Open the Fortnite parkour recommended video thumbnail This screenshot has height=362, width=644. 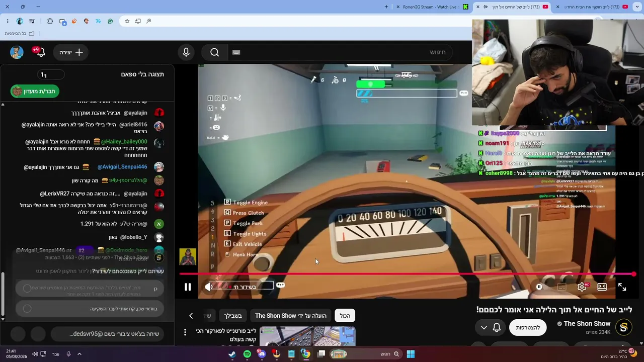[x=307, y=336]
